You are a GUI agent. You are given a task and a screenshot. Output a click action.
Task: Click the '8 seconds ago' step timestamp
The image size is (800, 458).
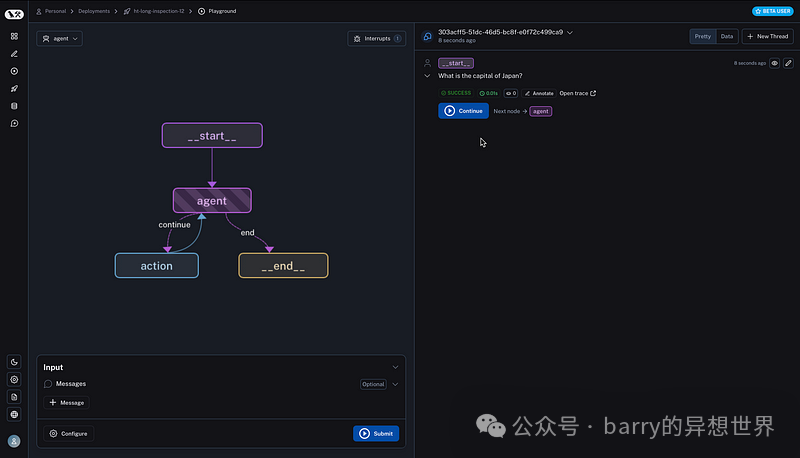pos(749,63)
